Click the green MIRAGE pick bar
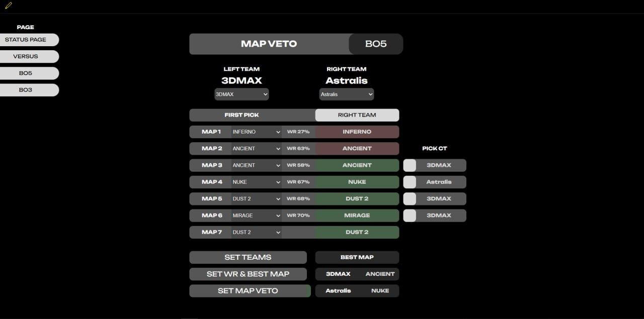Viewport: 644px width, 319px height. [x=357, y=216]
